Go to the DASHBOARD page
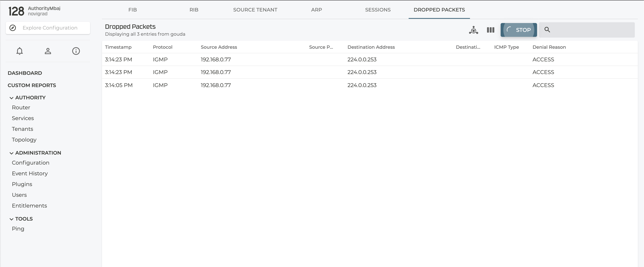 tap(25, 73)
